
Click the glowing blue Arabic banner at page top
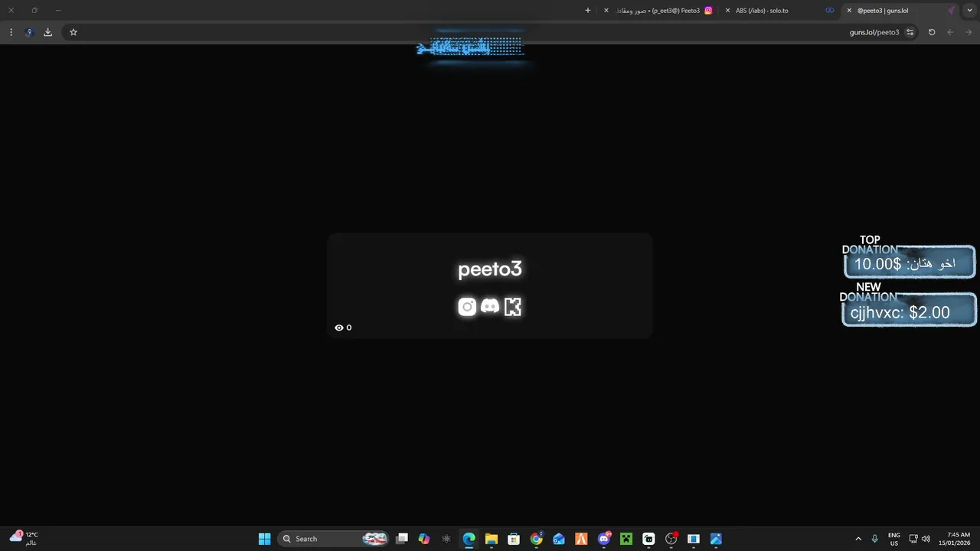click(x=471, y=47)
